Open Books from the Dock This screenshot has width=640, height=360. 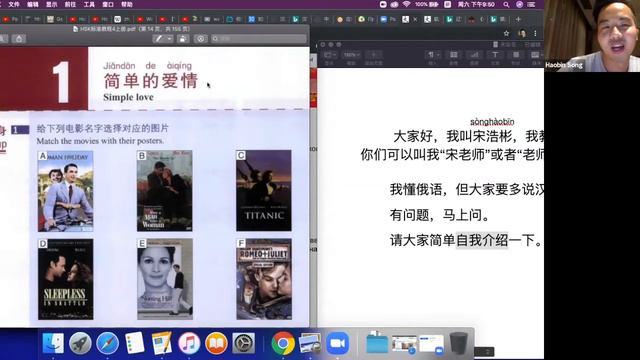[216, 343]
